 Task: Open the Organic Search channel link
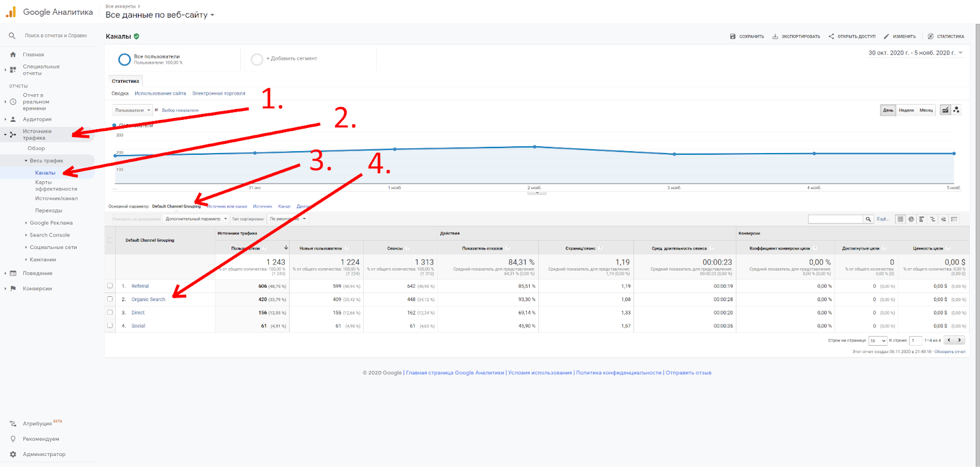[148, 299]
